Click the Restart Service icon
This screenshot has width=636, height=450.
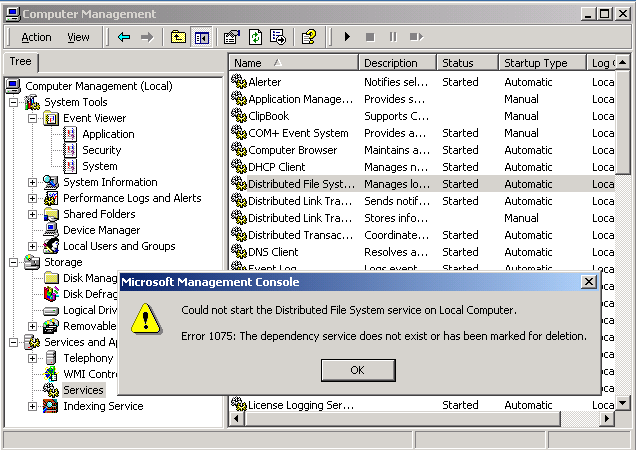click(x=416, y=37)
